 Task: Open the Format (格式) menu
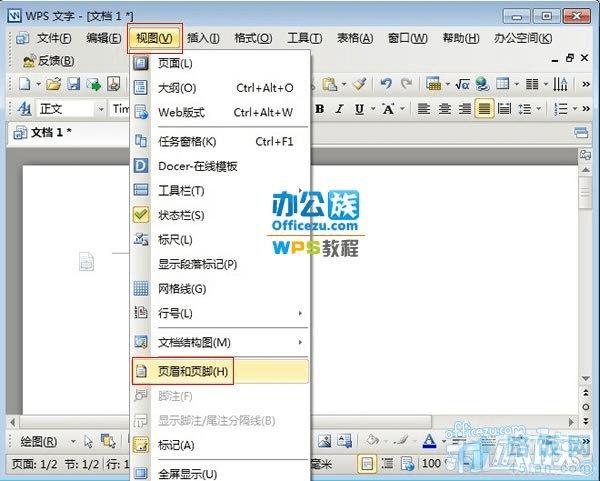[x=253, y=38]
